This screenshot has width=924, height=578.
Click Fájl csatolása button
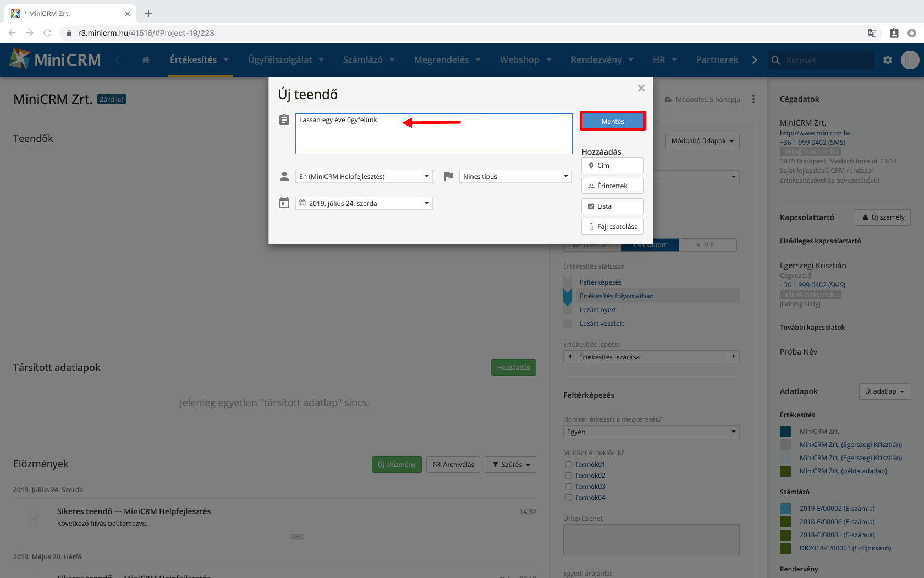(x=613, y=227)
